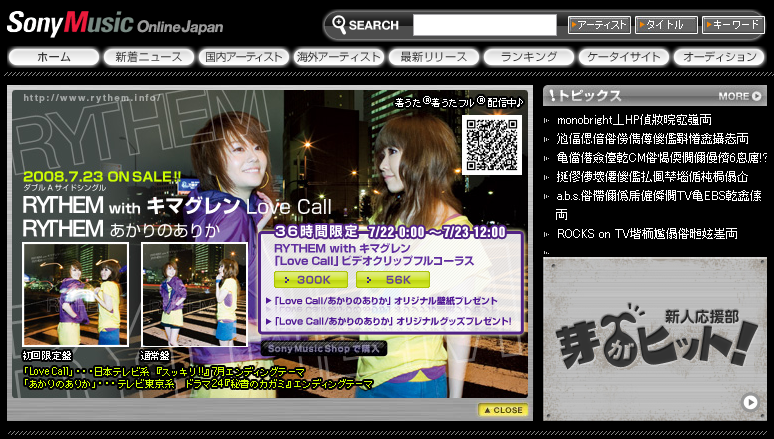Open the ROCKS on TV topic link
Screen dimensions: 774x439
(647, 234)
